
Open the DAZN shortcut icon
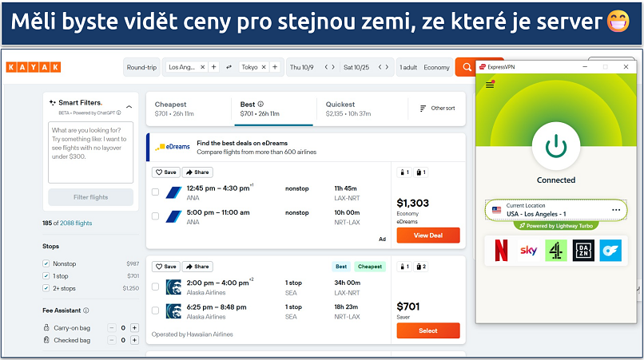pyautogui.click(x=583, y=251)
